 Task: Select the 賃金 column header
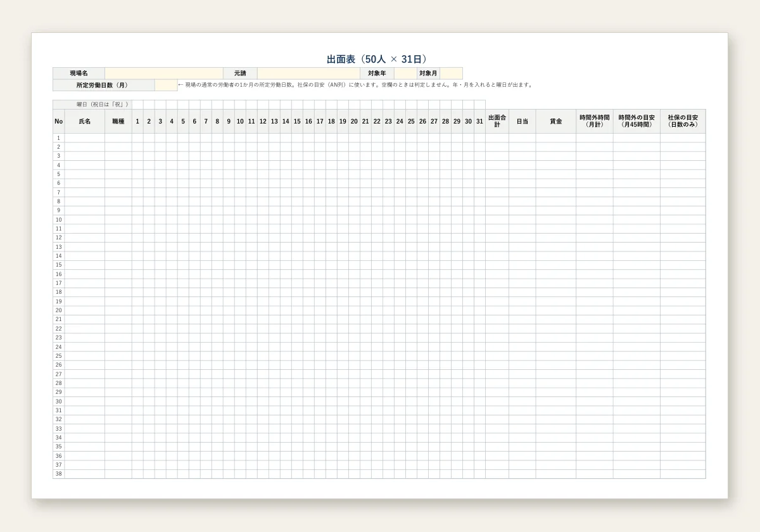(556, 121)
